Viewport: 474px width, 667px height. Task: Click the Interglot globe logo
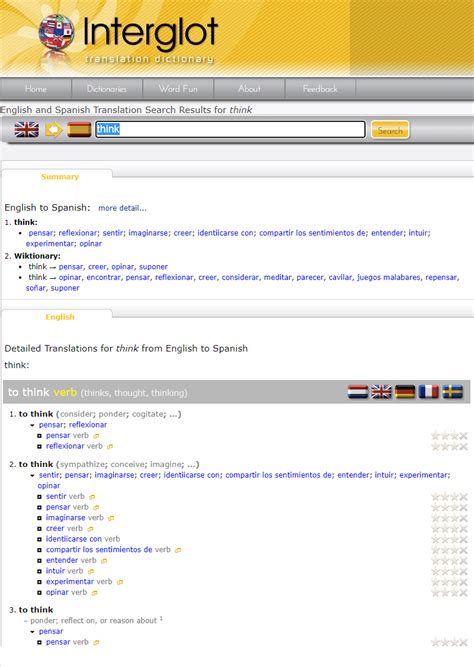tap(57, 34)
